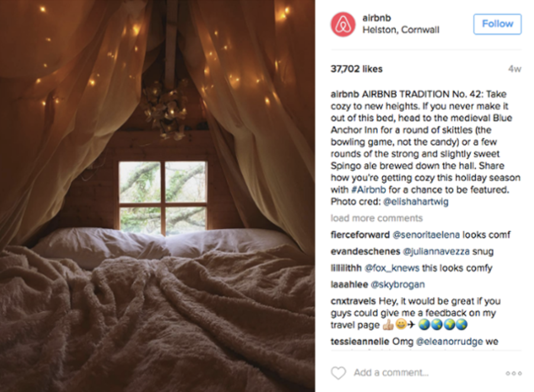Open the airbnb username in the header
The width and height of the screenshot is (534, 392).
377,18
